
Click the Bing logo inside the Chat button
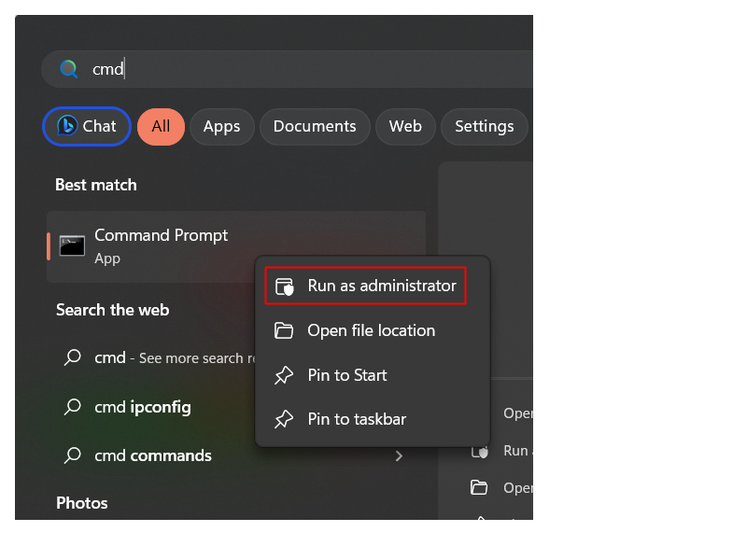point(67,126)
